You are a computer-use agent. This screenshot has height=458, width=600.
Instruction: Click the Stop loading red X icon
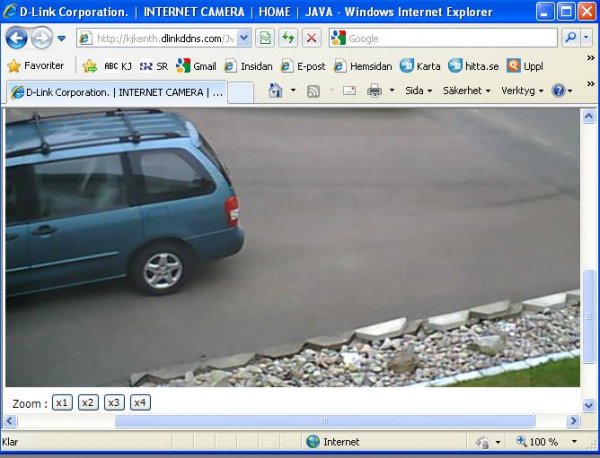(311, 38)
